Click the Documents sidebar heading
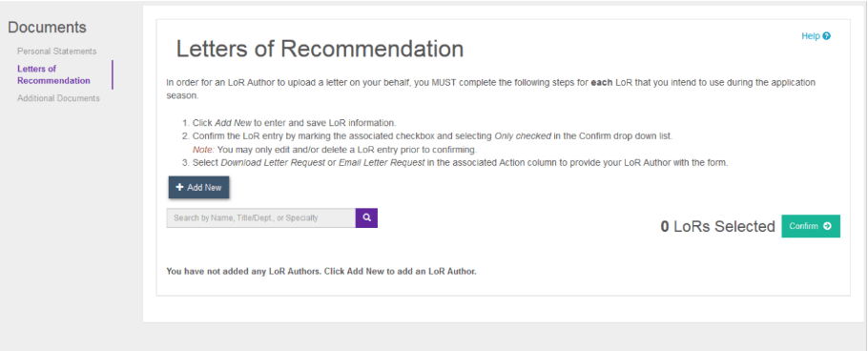This screenshot has width=868, height=351. (47, 27)
